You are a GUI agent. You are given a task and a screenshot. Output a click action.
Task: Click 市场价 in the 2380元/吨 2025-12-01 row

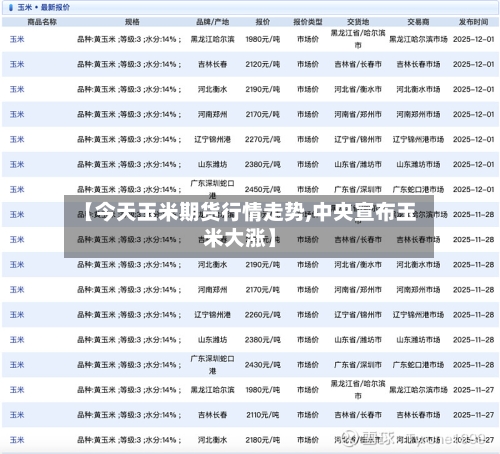pyautogui.click(x=307, y=164)
